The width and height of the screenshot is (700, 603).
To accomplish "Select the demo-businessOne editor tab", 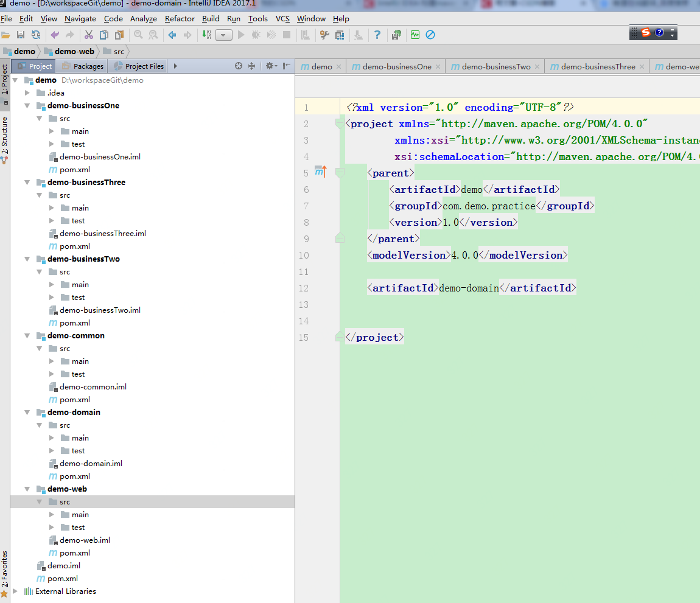I will coord(397,66).
